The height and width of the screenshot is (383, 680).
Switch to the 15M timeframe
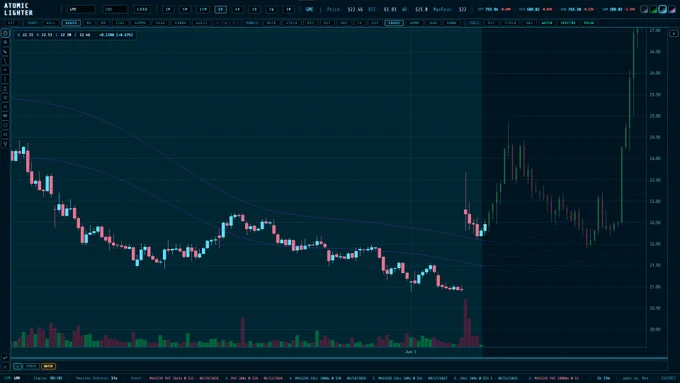(203, 9)
